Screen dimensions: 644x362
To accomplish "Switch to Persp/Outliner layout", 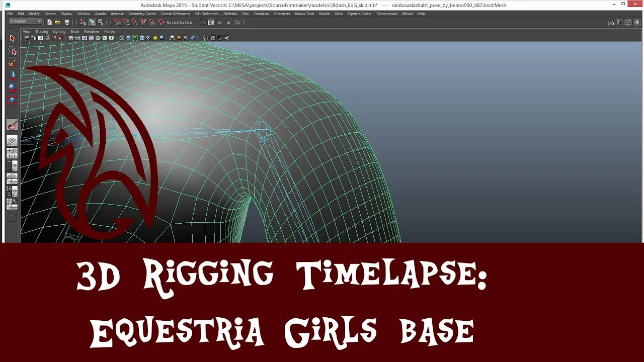I will (12, 166).
